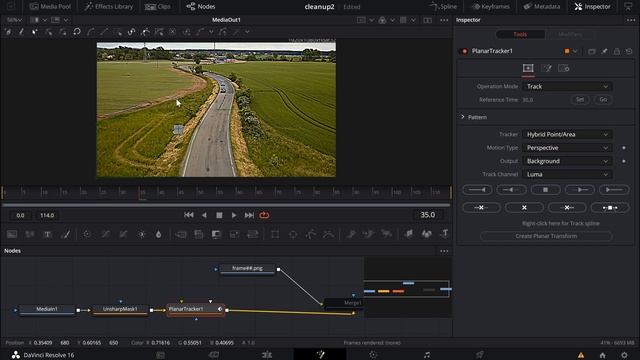
Task: Toggle PlanarTracker1 enabled red dot
Action: 464,51
